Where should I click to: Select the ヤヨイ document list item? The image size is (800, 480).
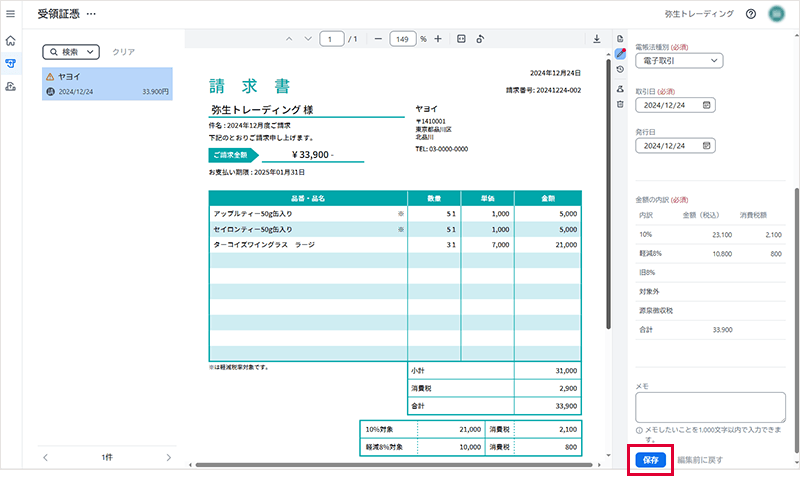[107, 84]
